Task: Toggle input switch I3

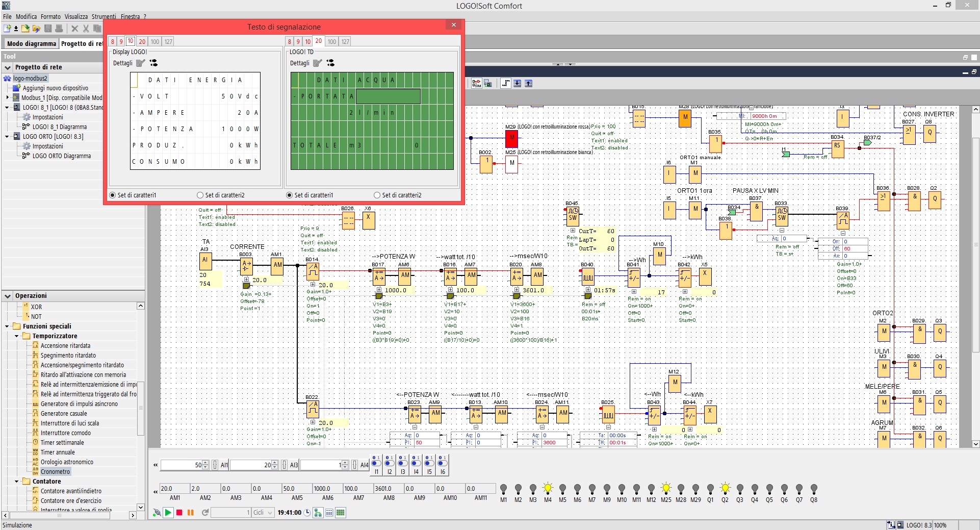Action: [x=403, y=463]
